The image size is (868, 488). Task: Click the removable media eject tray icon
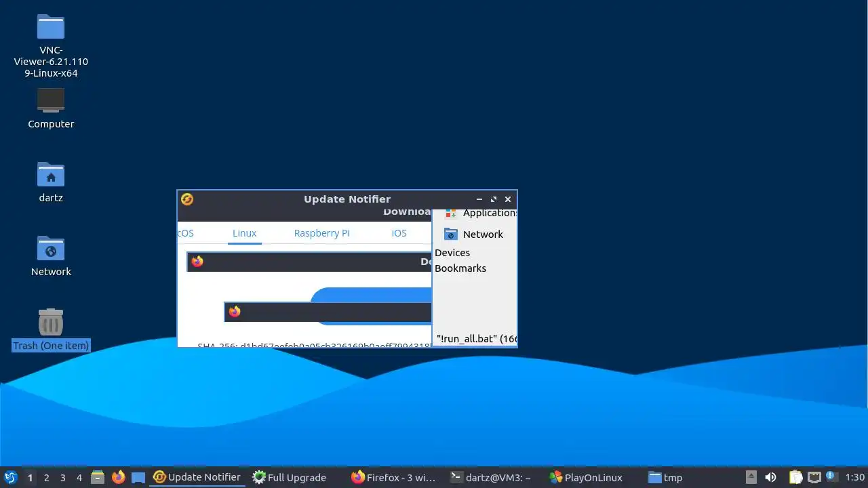(751, 477)
